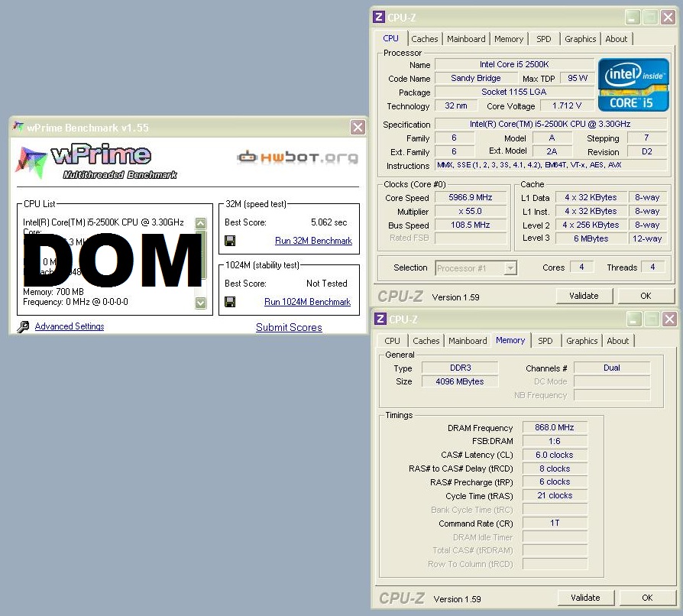The height and width of the screenshot is (616, 683).
Task: Click the floppy save icon under 32M speed test
Action: tap(229, 241)
